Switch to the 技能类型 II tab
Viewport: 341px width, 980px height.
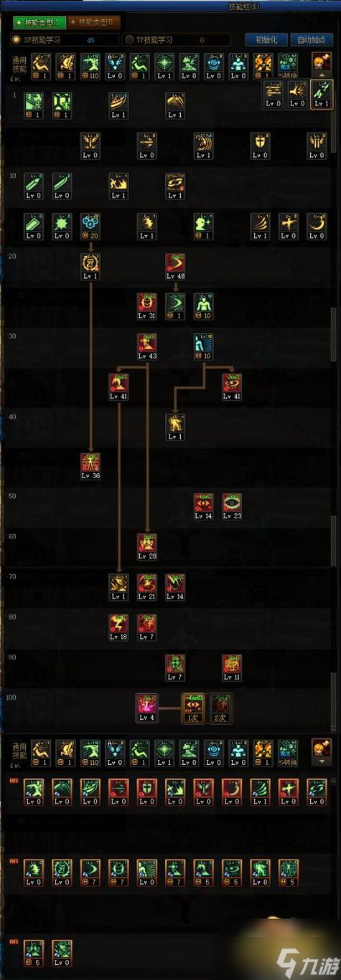[95, 23]
